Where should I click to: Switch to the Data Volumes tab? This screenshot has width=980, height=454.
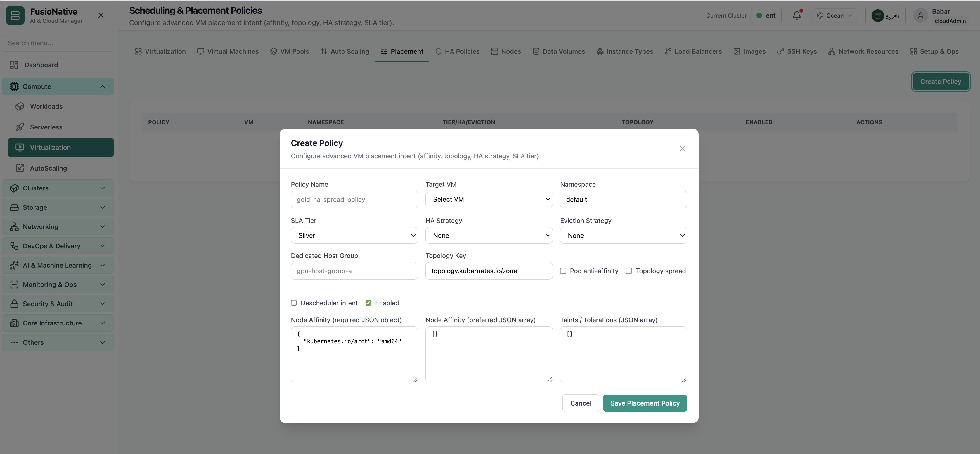[x=558, y=51]
